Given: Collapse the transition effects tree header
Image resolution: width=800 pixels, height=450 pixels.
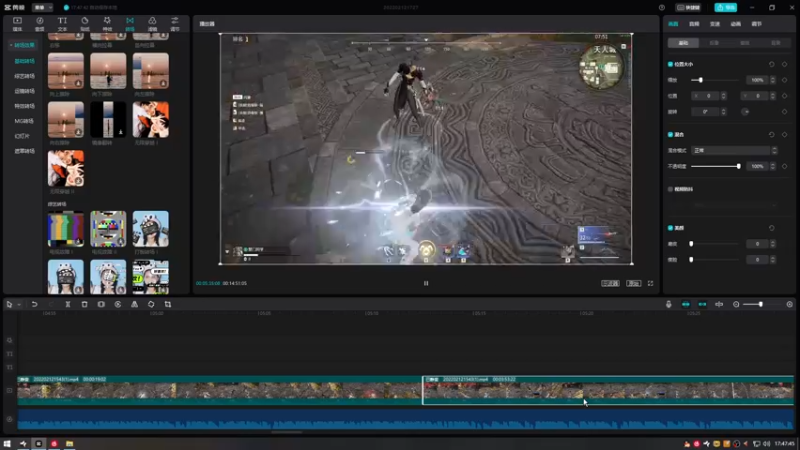Looking at the screenshot, I should (22, 45).
